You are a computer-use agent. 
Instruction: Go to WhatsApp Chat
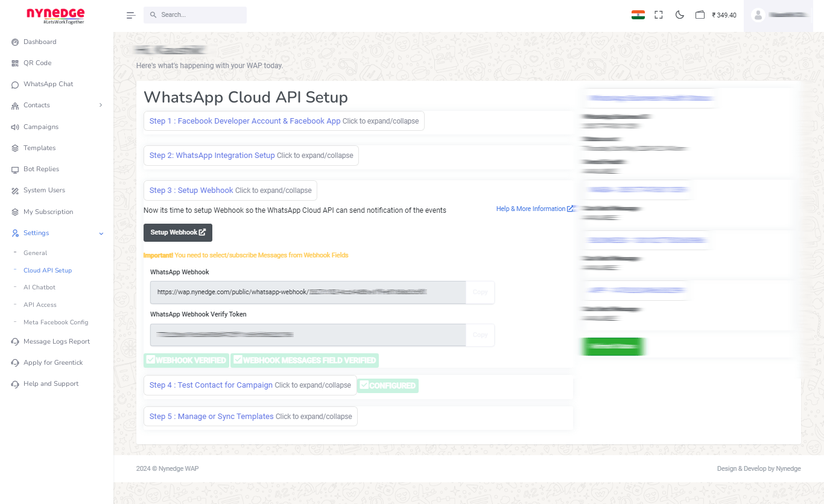coord(48,84)
